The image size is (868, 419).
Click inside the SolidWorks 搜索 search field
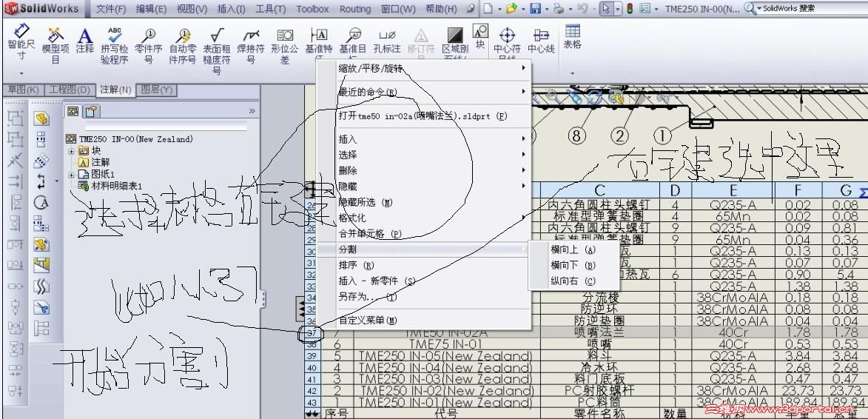(x=811, y=9)
